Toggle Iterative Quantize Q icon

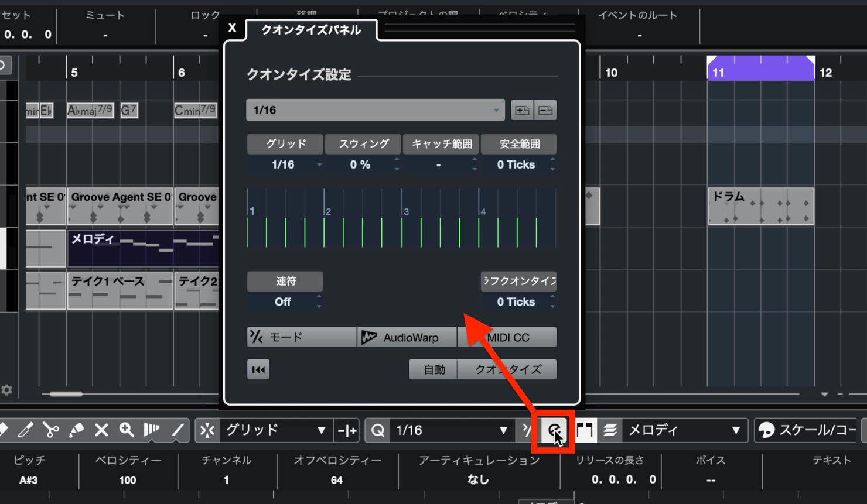point(378,431)
